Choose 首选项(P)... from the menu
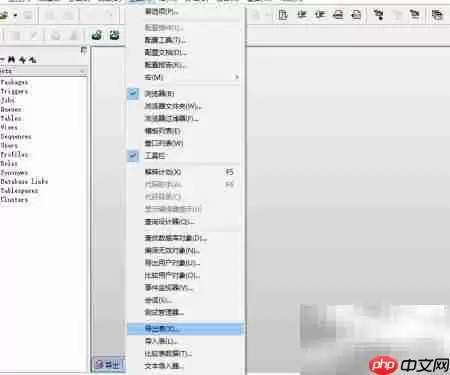The height and width of the screenshot is (375, 450). [x=184, y=12]
